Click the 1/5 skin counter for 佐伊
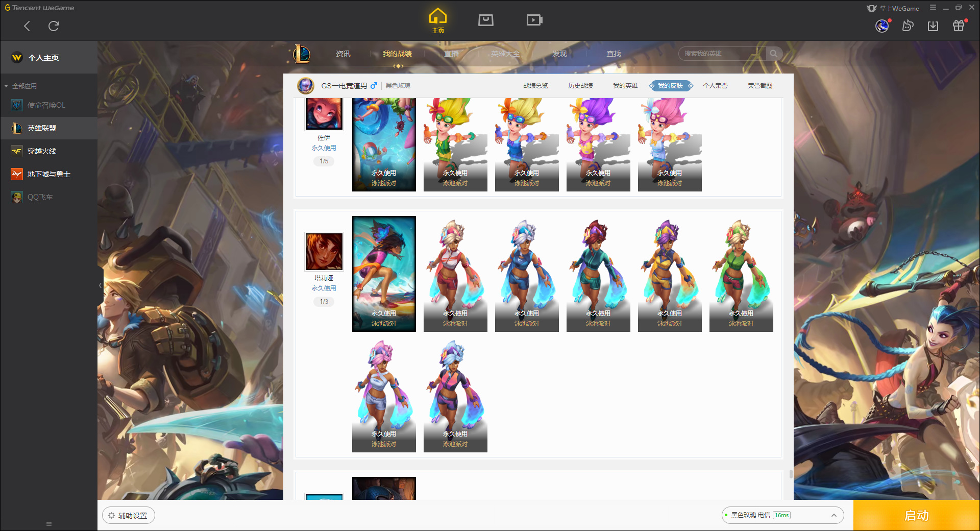The height and width of the screenshot is (531, 980). pos(324,161)
